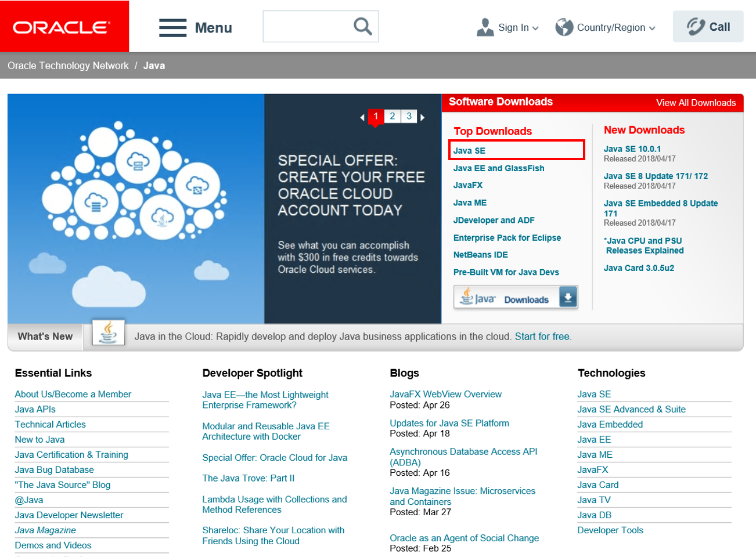Open Pre-Built VM for Java Devs

tap(506, 272)
